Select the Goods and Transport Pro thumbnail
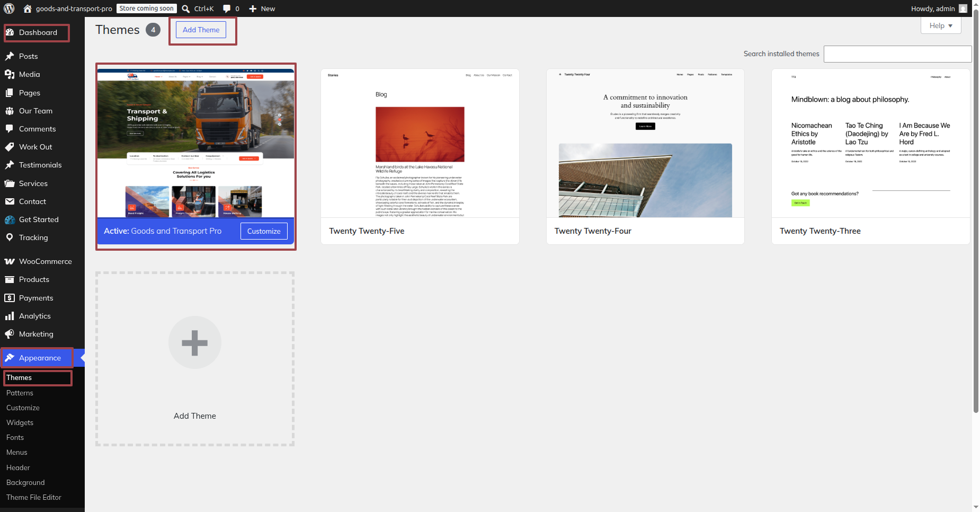This screenshot has width=980, height=512. click(196, 143)
